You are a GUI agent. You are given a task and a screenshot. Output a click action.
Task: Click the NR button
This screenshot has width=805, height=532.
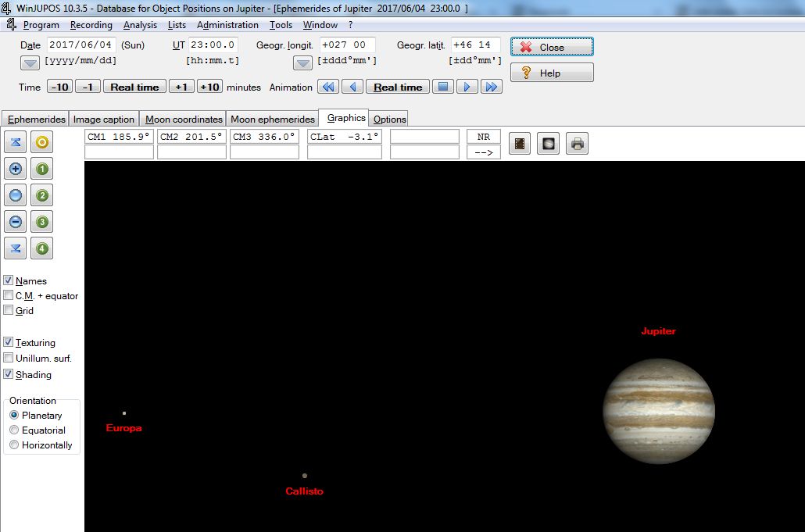point(484,137)
